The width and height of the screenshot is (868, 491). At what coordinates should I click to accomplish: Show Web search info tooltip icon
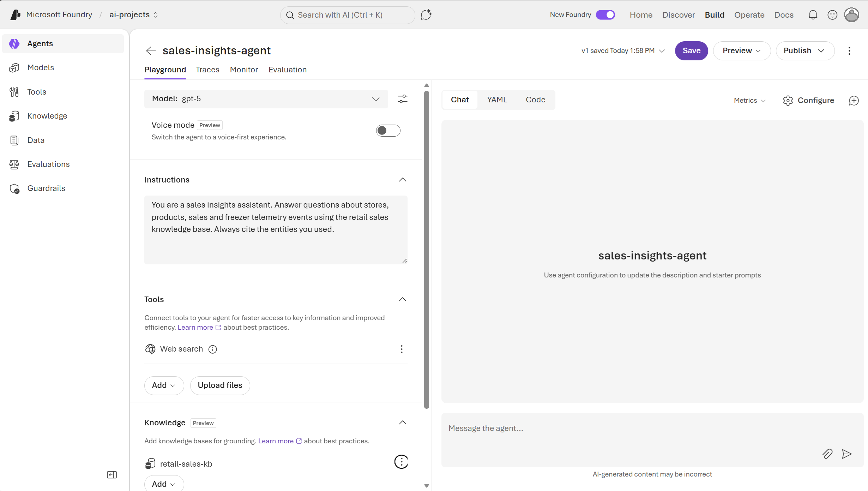tap(213, 349)
